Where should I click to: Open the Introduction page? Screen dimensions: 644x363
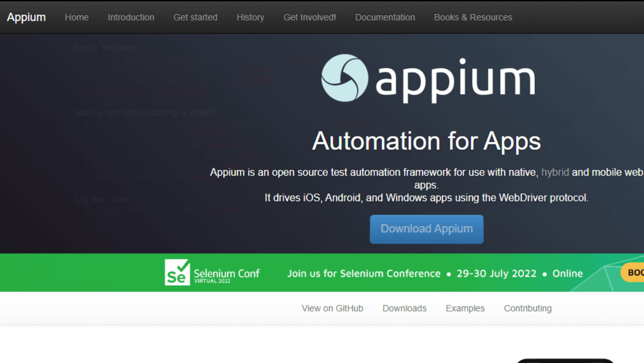click(x=131, y=17)
